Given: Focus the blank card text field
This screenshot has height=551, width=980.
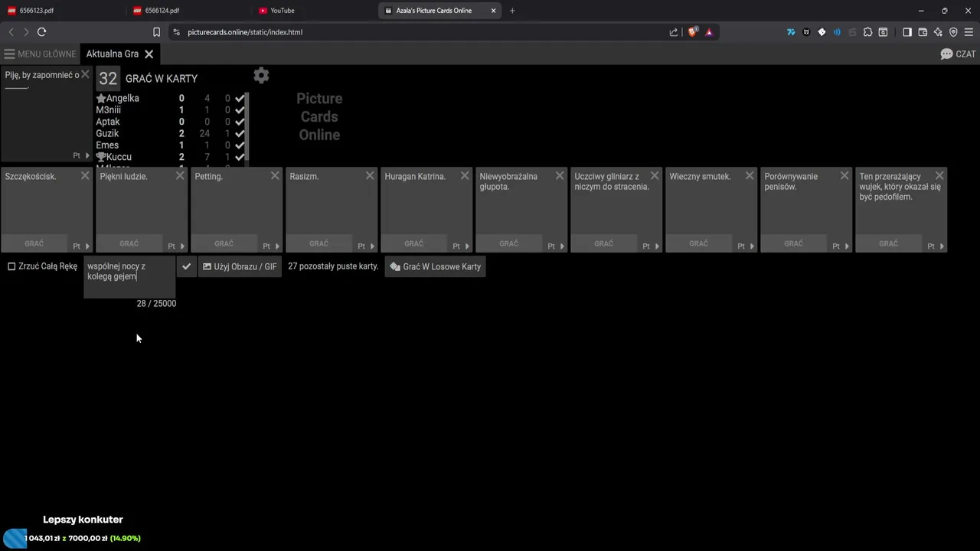Looking at the screenshot, I should pyautogui.click(x=129, y=278).
